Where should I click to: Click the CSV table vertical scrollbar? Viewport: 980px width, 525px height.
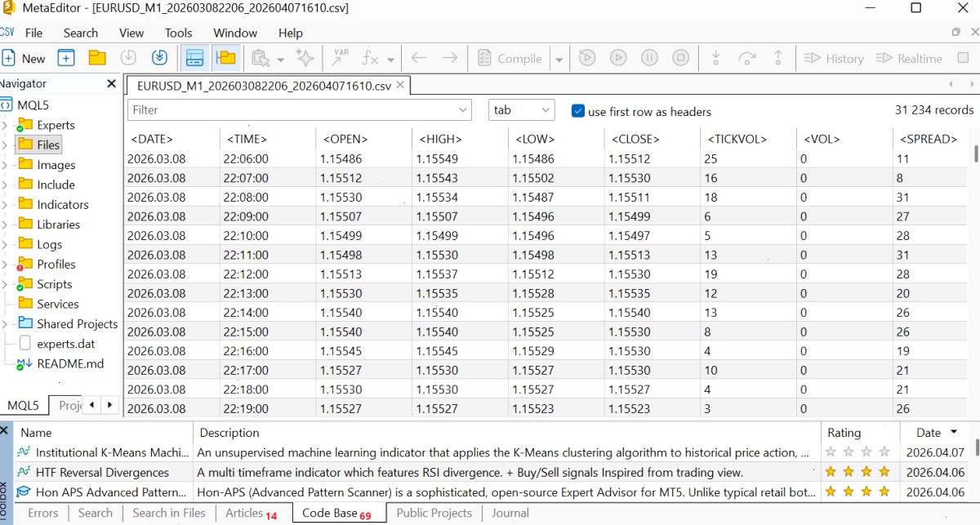click(x=975, y=153)
